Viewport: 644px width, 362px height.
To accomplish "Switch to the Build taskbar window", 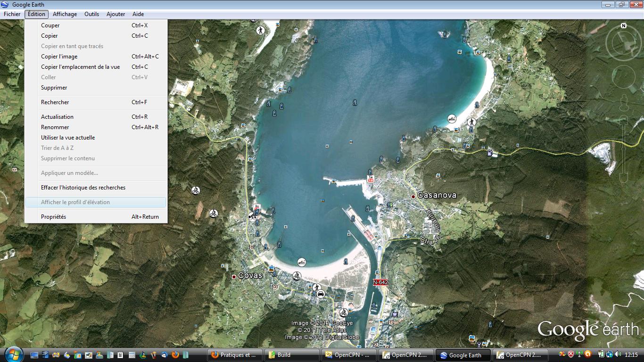I will point(291,355).
